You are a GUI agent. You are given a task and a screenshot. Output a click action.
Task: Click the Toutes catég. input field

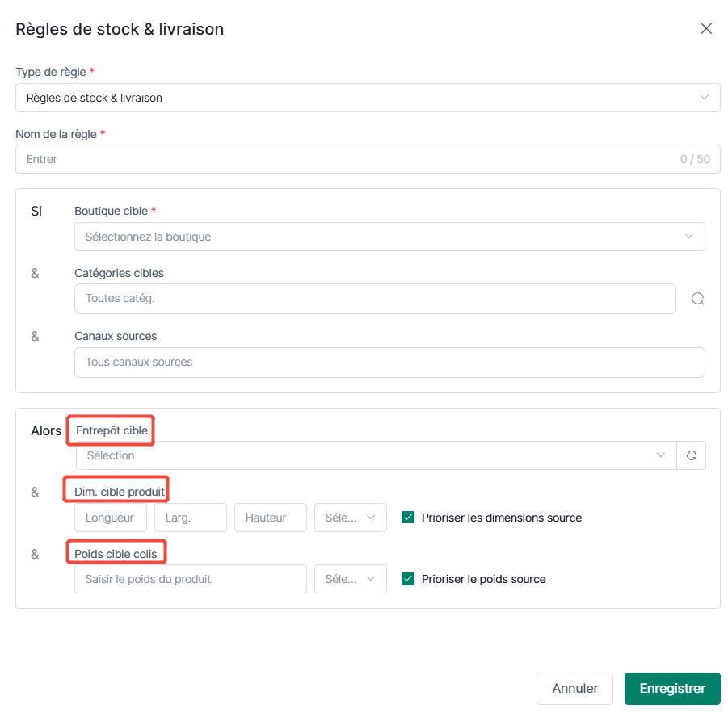[375, 299]
